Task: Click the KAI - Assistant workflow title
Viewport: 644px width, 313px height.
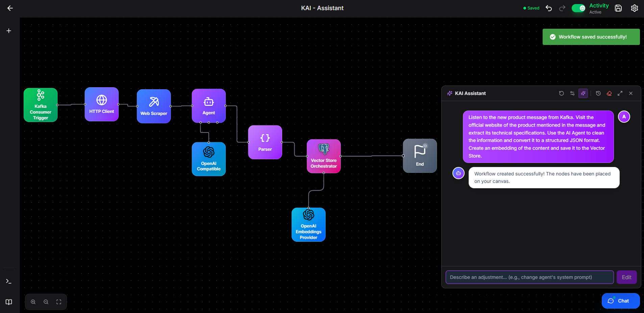Action: coord(322,8)
